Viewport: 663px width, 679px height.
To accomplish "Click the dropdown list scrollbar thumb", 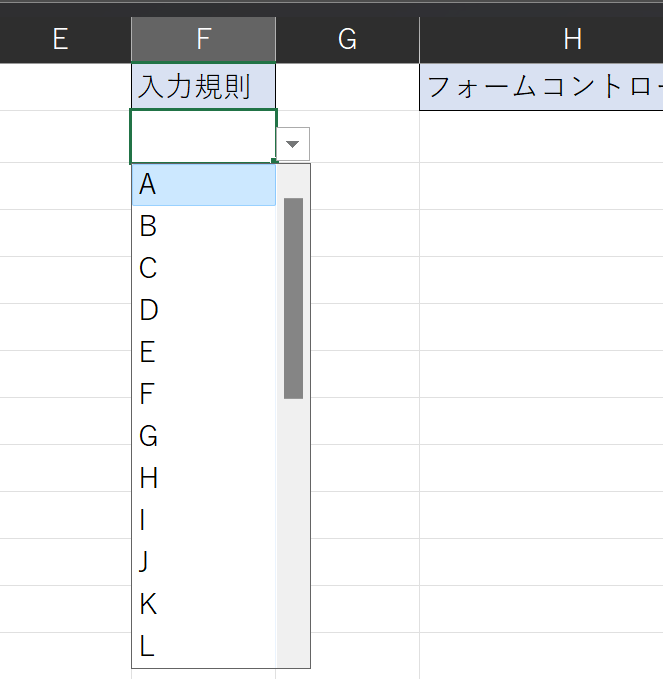I will point(293,298).
